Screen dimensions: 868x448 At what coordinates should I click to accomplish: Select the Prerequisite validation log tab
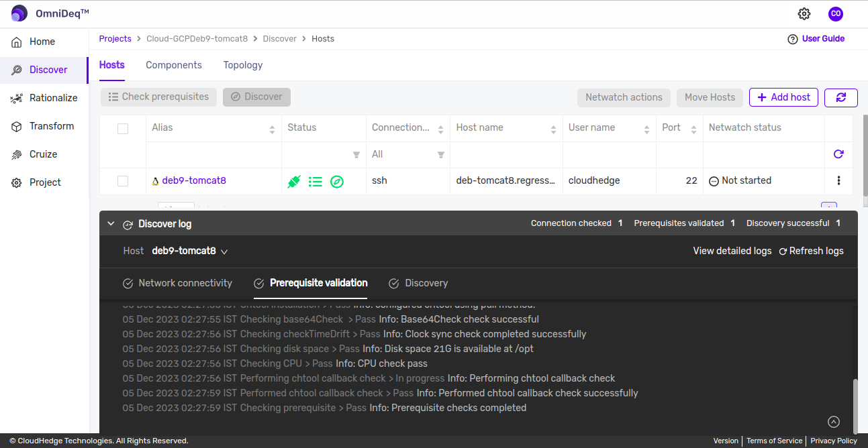[x=311, y=283]
